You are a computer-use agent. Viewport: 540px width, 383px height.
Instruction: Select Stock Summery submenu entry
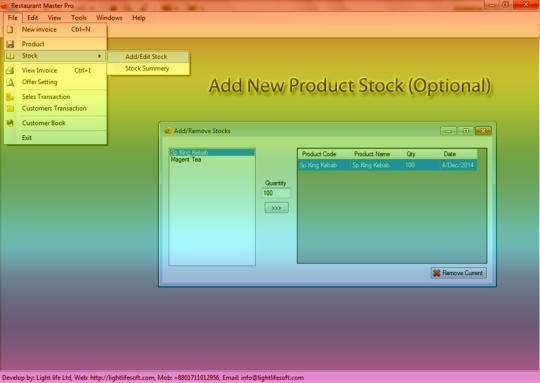tap(148, 68)
